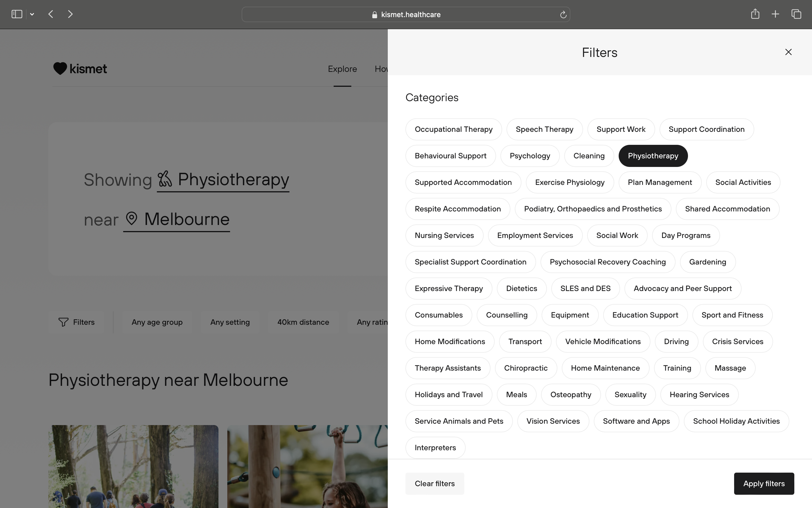Open a new tab with the plus icon

click(776, 14)
